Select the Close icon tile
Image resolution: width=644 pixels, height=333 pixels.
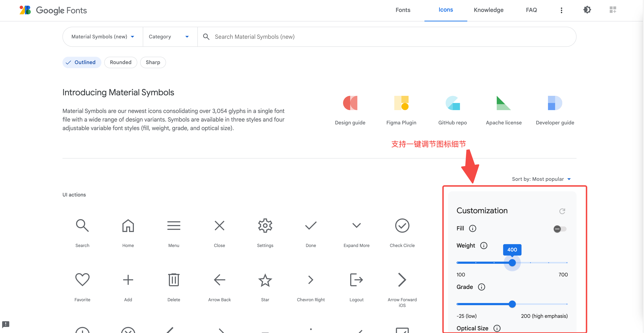(x=220, y=233)
